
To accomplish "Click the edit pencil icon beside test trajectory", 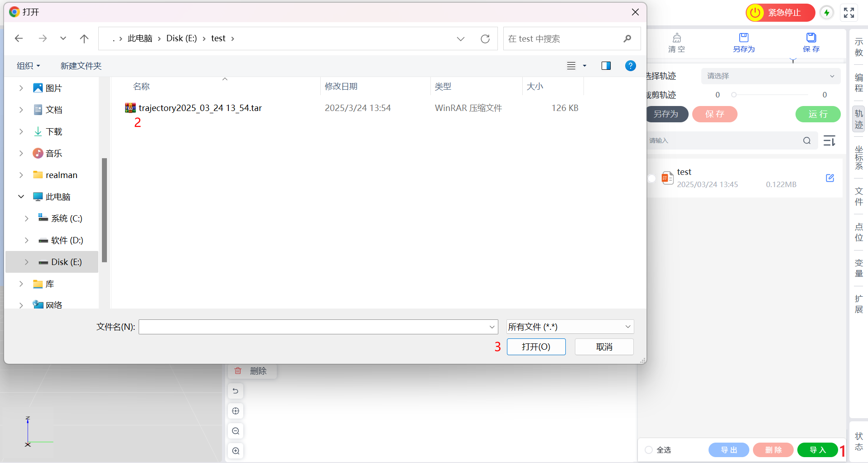I will [829, 178].
